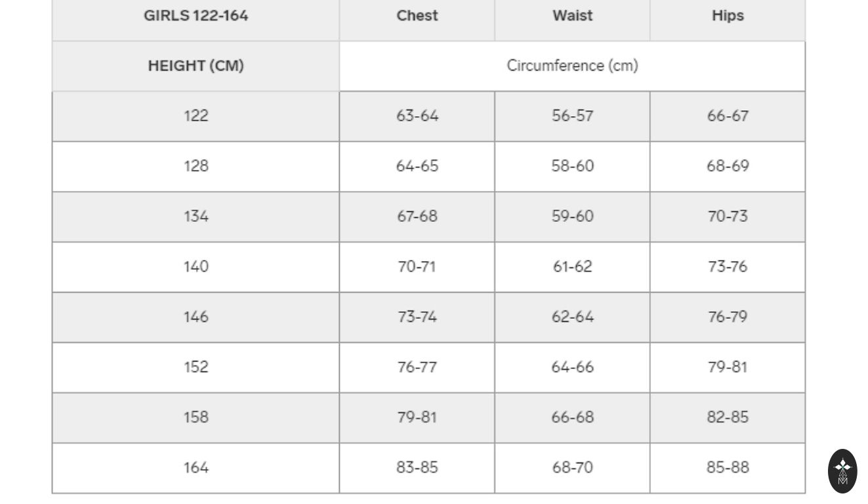The height and width of the screenshot is (504, 868).
Task: Select waist value 66-68
Action: click(x=572, y=417)
